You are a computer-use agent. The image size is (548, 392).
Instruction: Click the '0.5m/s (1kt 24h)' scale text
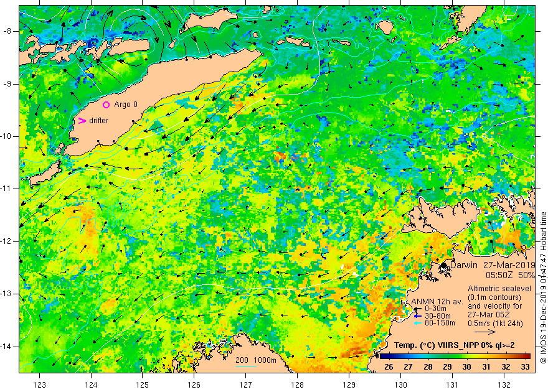tap(495, 323)
